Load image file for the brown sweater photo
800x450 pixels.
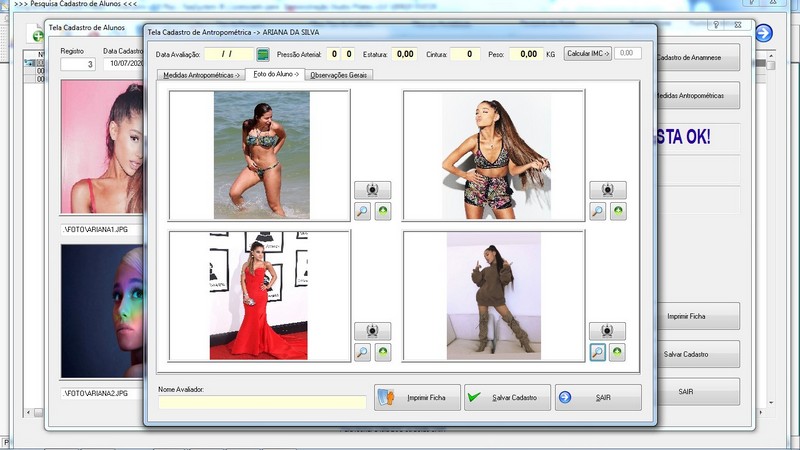click(x=617, y=352)
